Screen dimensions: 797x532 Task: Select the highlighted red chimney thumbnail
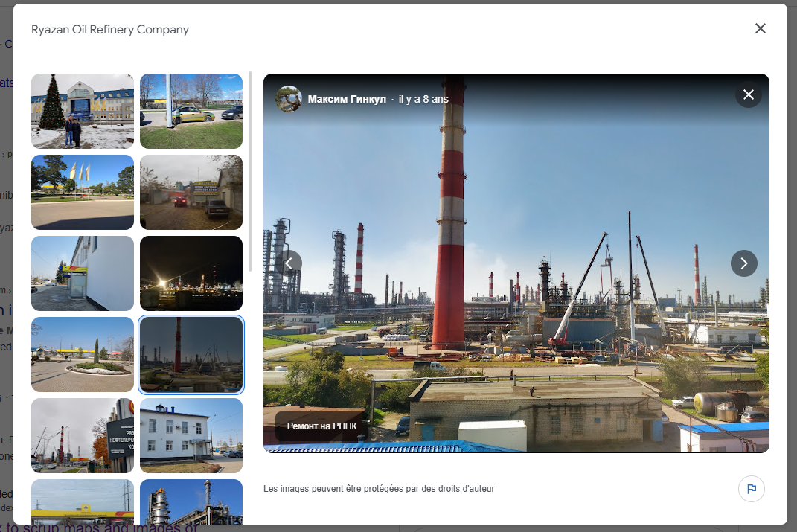tap(191, 355)
